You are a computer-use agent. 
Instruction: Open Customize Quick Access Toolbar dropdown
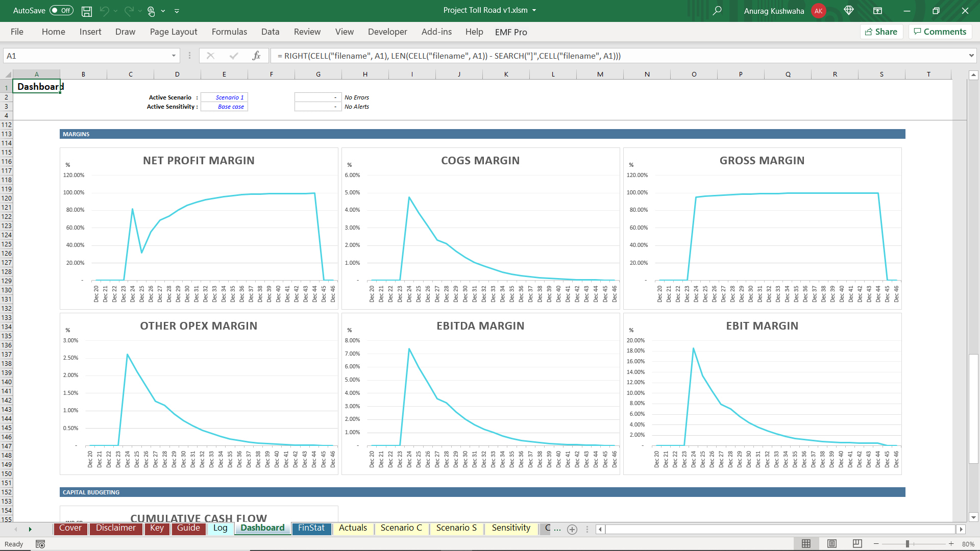(x=177, y=11)
